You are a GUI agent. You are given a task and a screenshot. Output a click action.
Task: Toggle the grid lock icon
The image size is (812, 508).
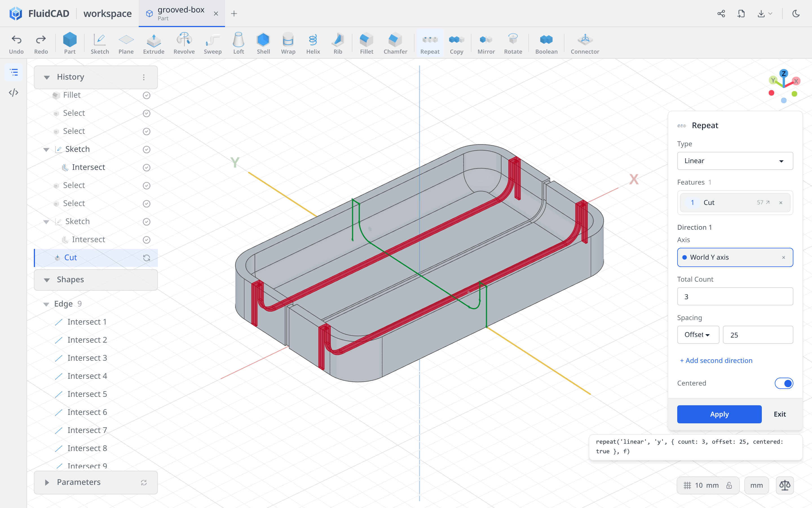tap(729, 485)
